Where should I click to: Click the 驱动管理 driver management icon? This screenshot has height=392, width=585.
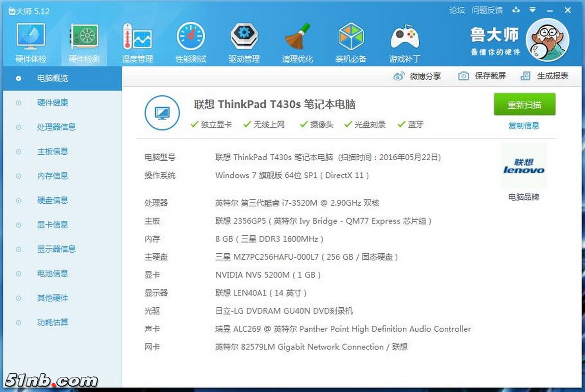pos(244,38)
